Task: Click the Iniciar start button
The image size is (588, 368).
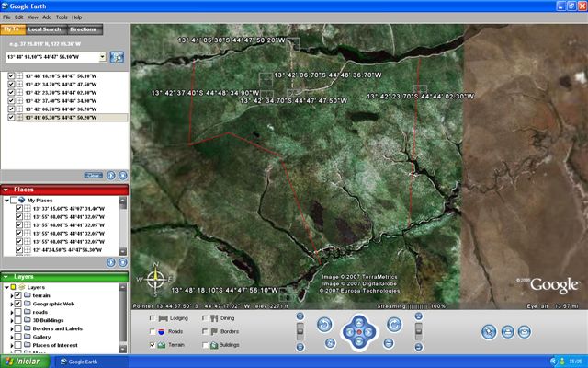Action: click(x=25, y=362)
